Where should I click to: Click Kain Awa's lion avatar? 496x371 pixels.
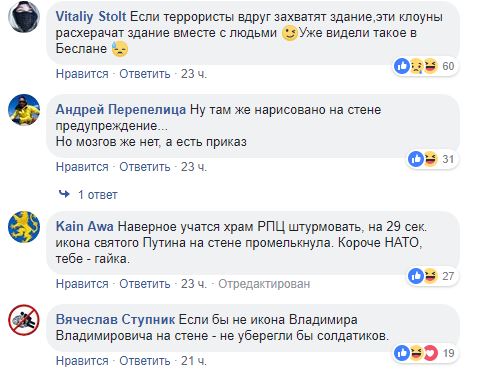coord(24,226)
